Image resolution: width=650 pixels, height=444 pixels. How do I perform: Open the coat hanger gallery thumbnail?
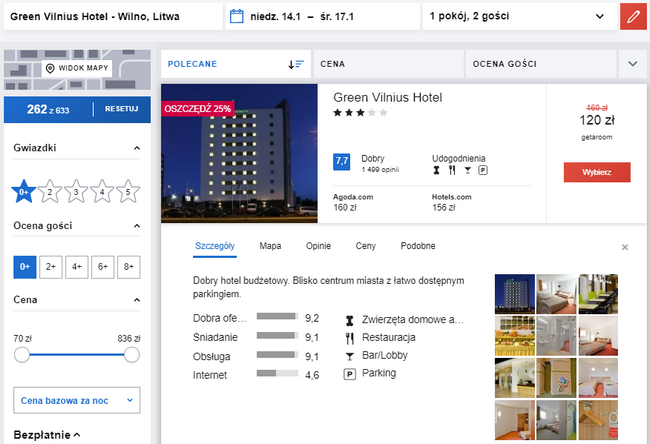coord(598,420)
